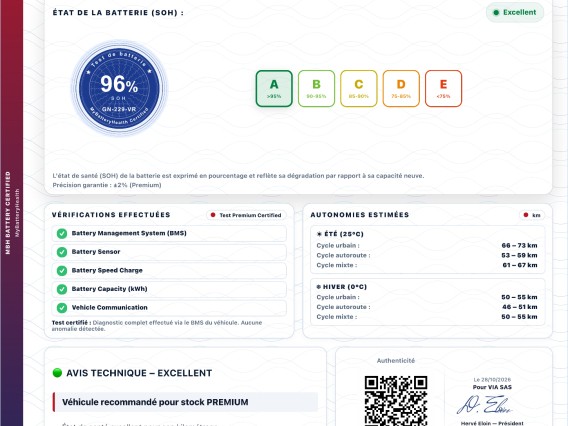The width and height of the screenshot is (568, 426).
Task: Click the AVIS TECHNIQUE – EXCELLENT heading
Action: (x=139, y=373)
